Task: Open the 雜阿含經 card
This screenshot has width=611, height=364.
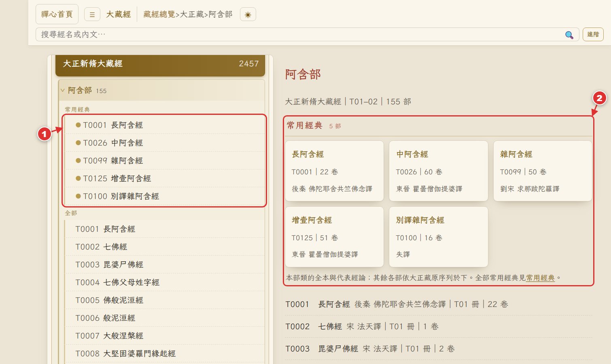Action: [543, 171]
